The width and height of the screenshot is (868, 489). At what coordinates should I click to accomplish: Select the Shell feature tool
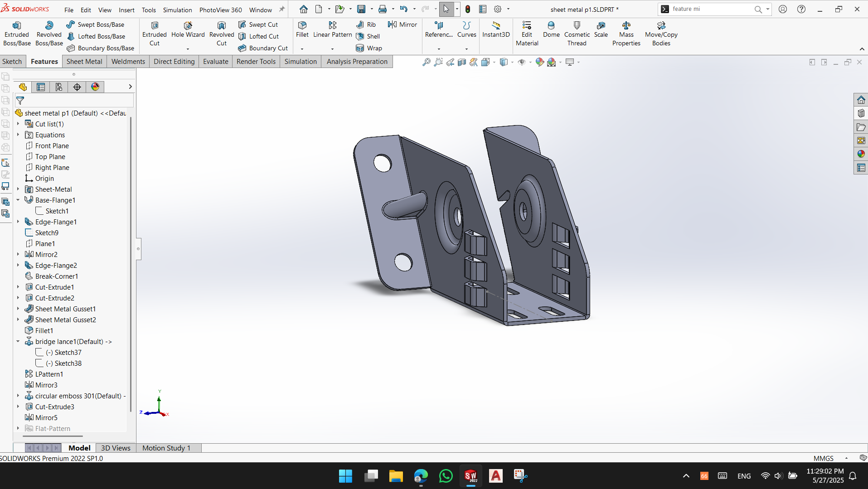tap(368, 36)
